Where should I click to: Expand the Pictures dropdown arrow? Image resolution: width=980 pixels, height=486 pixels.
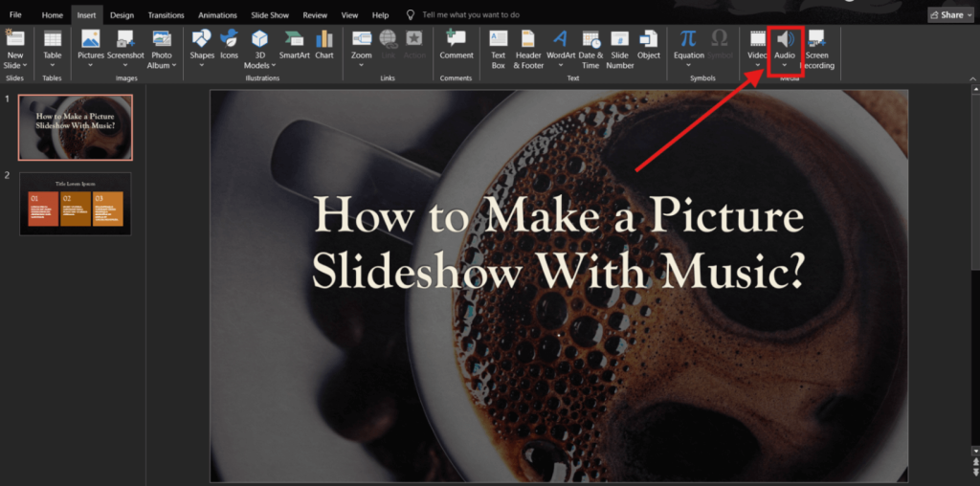tap(91, 65)
